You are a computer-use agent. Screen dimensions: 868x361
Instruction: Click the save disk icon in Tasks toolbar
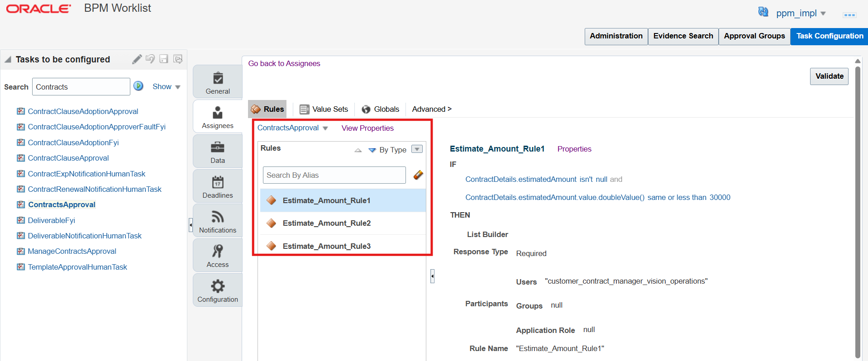[164, 59]
